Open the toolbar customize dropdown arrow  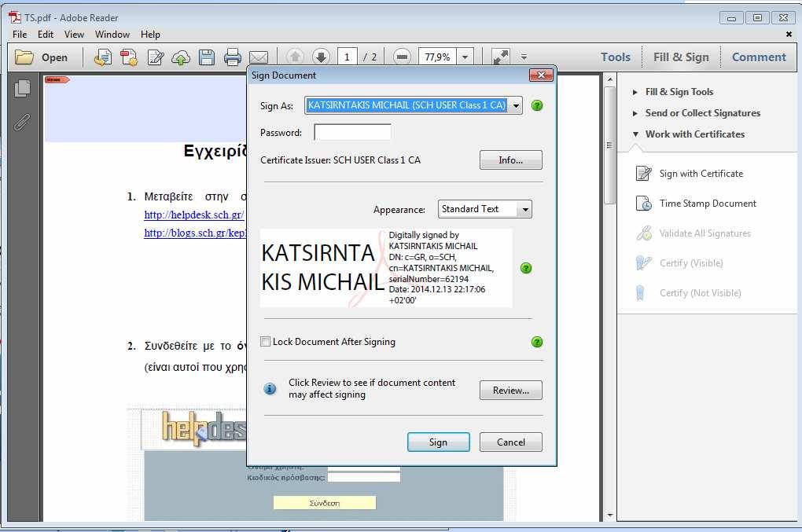[x=524, y=57]
